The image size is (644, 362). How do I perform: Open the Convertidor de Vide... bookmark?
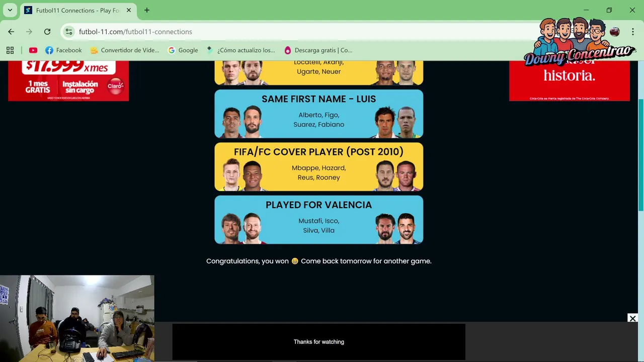click(x=125, y=50)
